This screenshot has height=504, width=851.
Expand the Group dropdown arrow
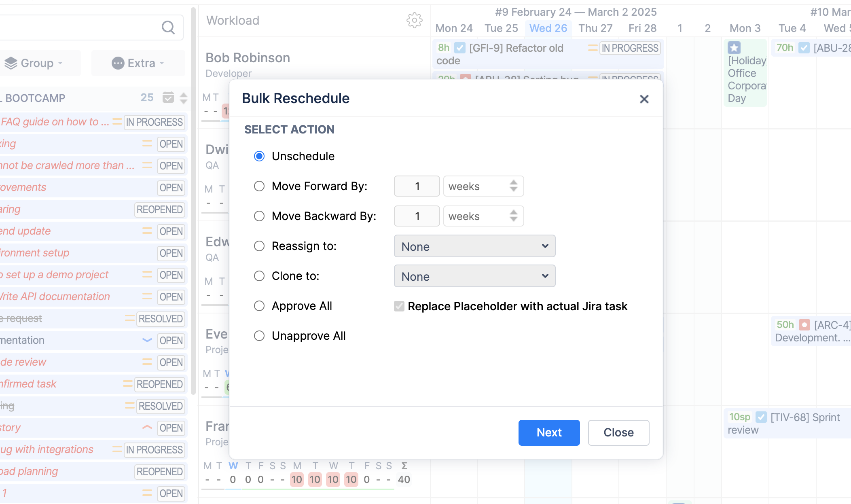pyautogui.click(x=60, y=63)
